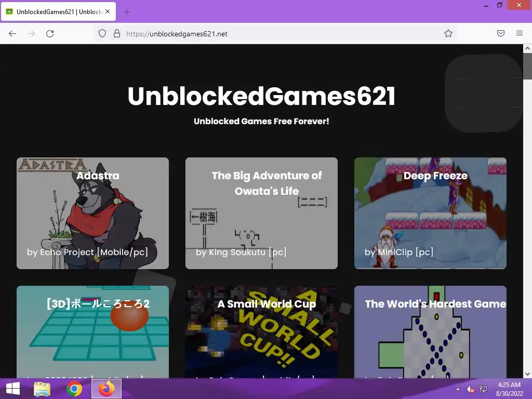Restore down the Firefox window
This screenshot has height=399, width=532.
tap(500, 5)
